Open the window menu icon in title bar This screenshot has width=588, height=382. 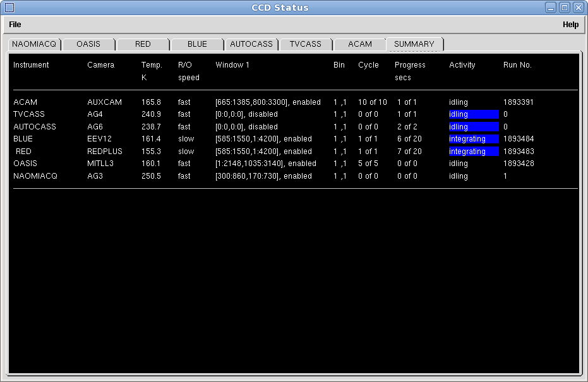9,8
